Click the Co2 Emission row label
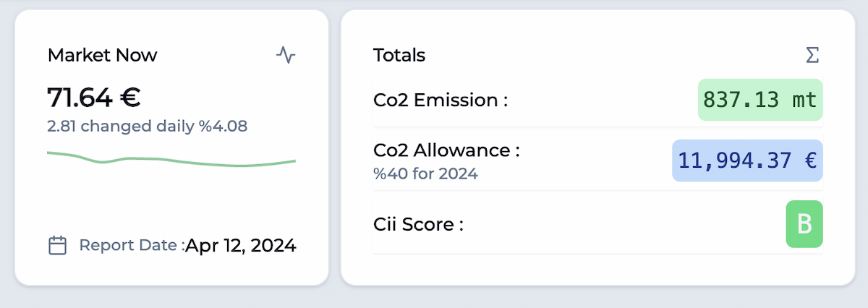868x308 pixels. (441, 100)
